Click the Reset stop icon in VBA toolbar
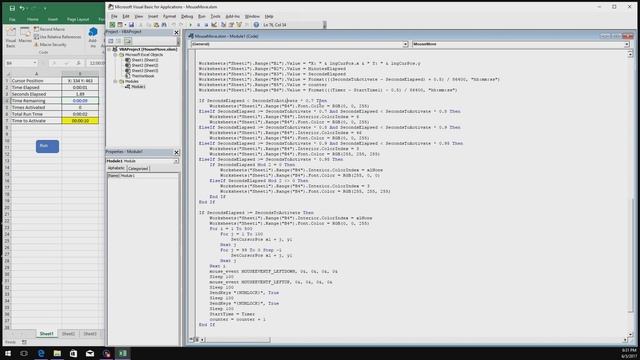 point(206,25)
